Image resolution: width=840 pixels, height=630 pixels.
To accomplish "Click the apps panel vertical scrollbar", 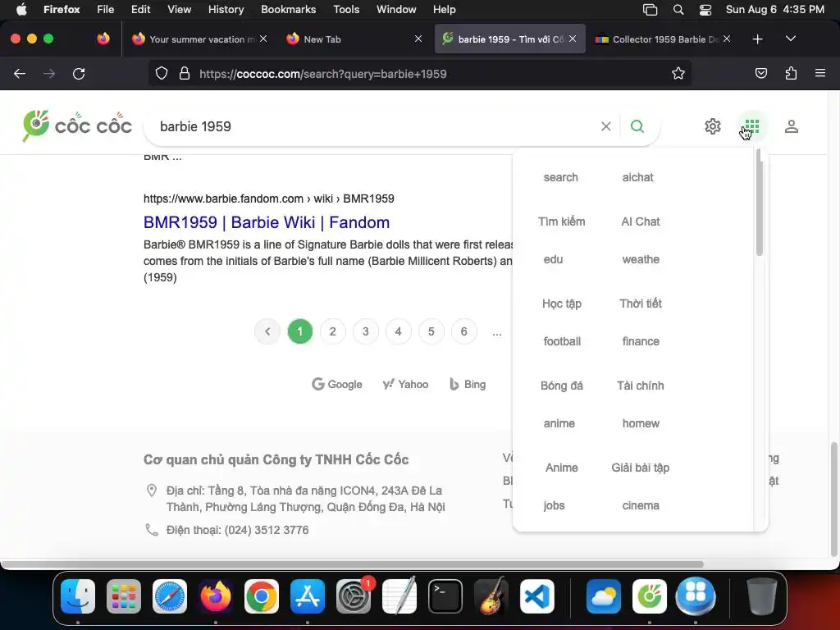I will pyautogui.click(x=759, y=203).
